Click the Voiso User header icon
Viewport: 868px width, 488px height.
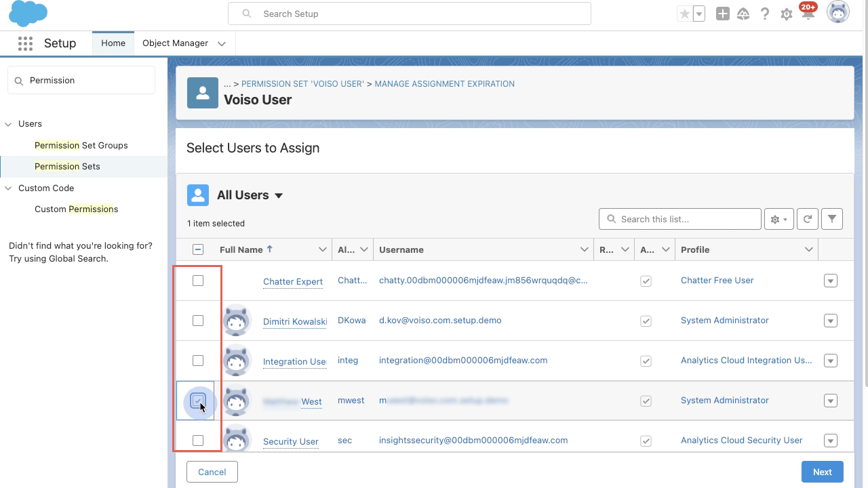(x=203, y=93)
